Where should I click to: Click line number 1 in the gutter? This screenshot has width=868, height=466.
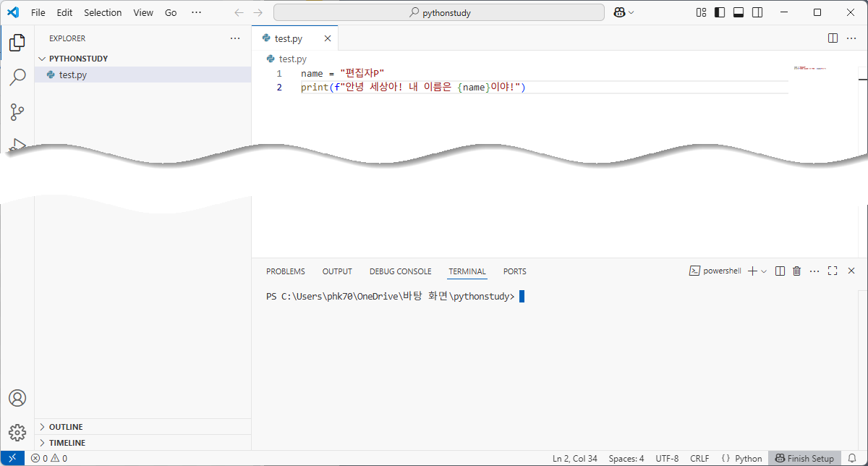point(279,74)
